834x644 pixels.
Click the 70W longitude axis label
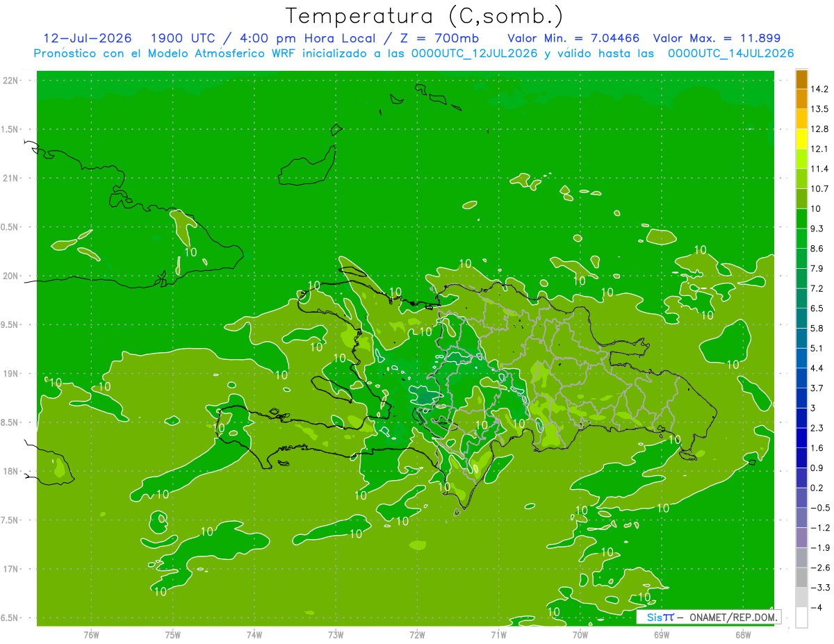tap(580, 635)
